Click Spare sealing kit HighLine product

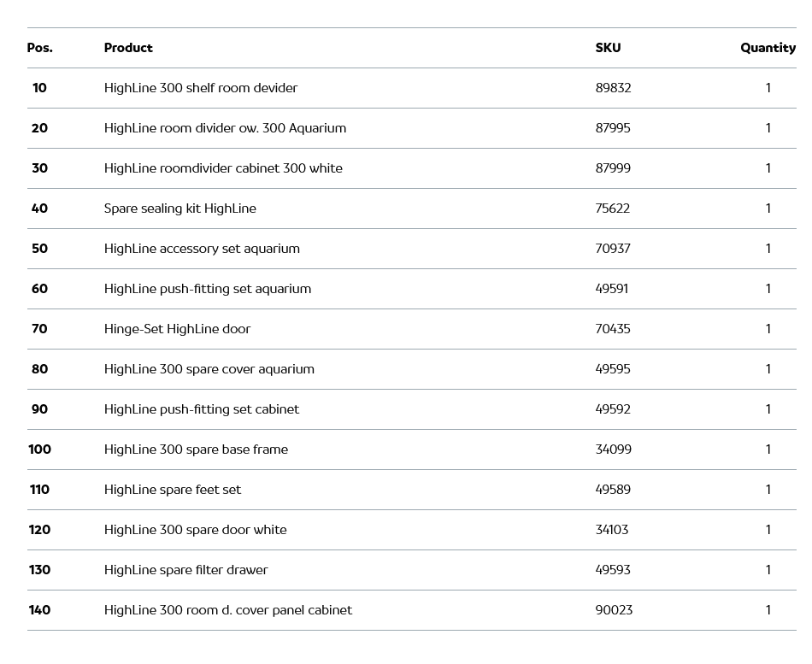click(179, 209)
